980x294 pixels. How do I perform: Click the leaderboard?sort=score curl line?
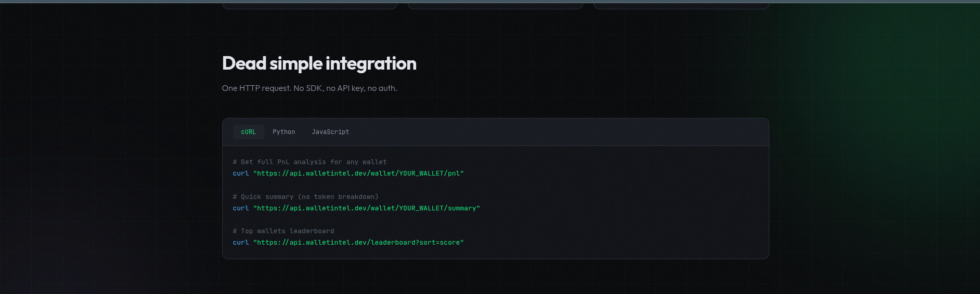pyautogui.click(x=348, y=243)
